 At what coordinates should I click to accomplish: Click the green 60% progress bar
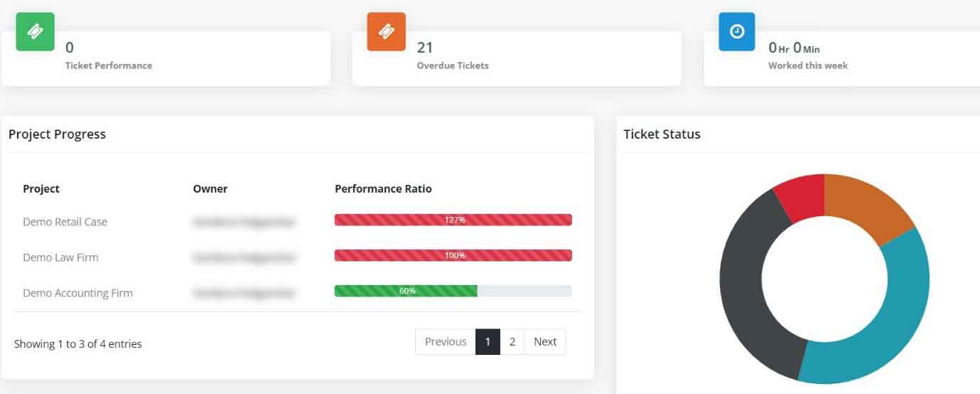click(x=406, y=291)
